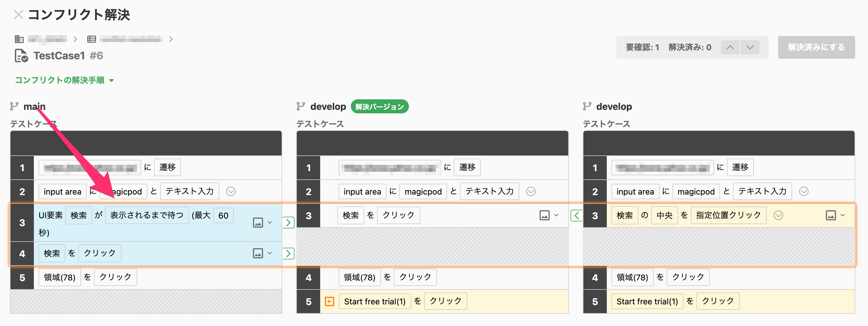Click the 解決済みにする button
Viewport: 868px width, 326px height.
816,48
